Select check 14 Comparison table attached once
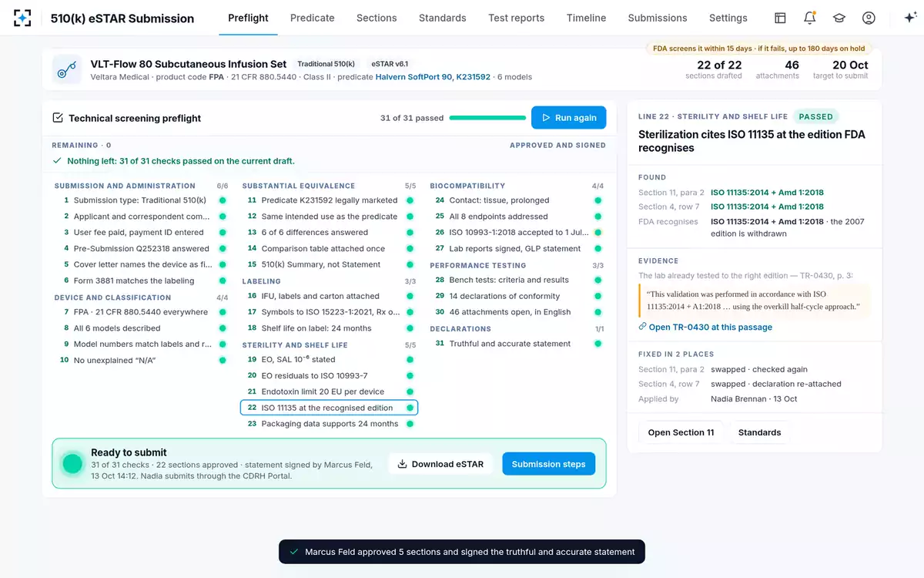Viewport: 924px width, 578px height. 330,248
